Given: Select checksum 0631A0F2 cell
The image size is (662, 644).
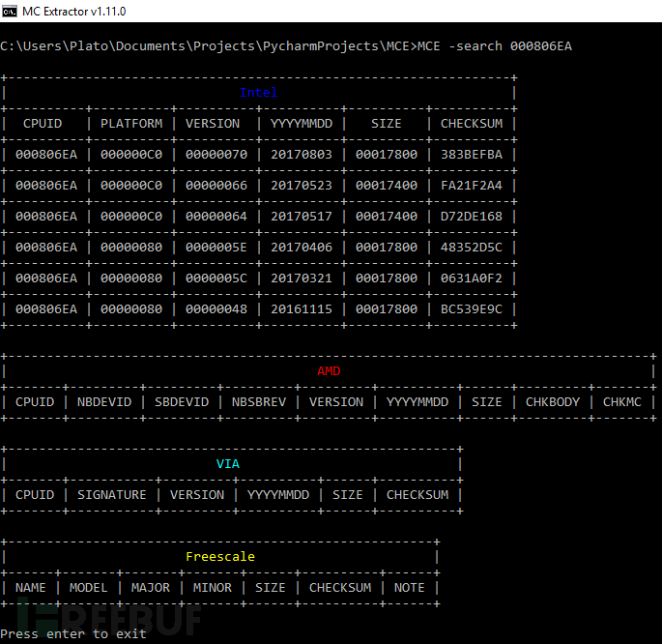Looking at the screenshot, I should coord(472,278).
